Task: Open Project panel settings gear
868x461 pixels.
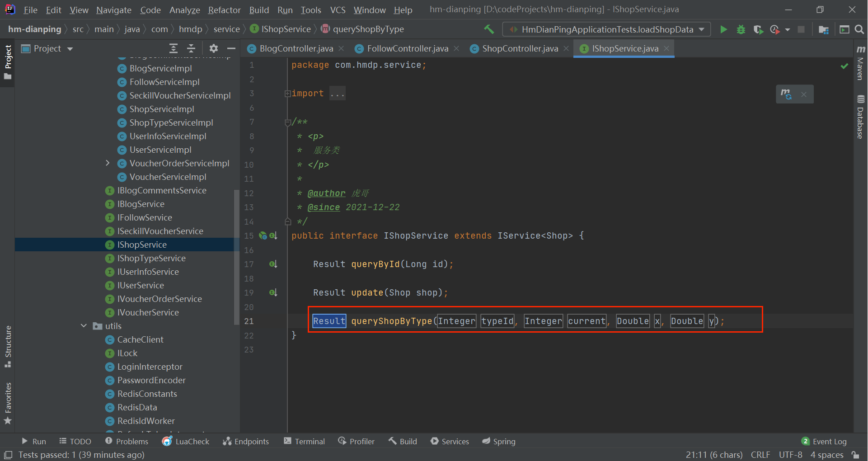Action: pyautogui.click(x=214, y=48)
